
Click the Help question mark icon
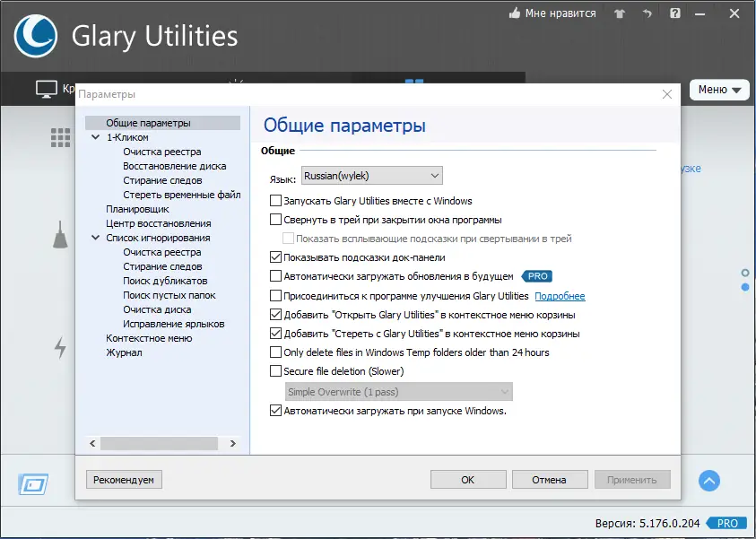[x=674, y=13]
